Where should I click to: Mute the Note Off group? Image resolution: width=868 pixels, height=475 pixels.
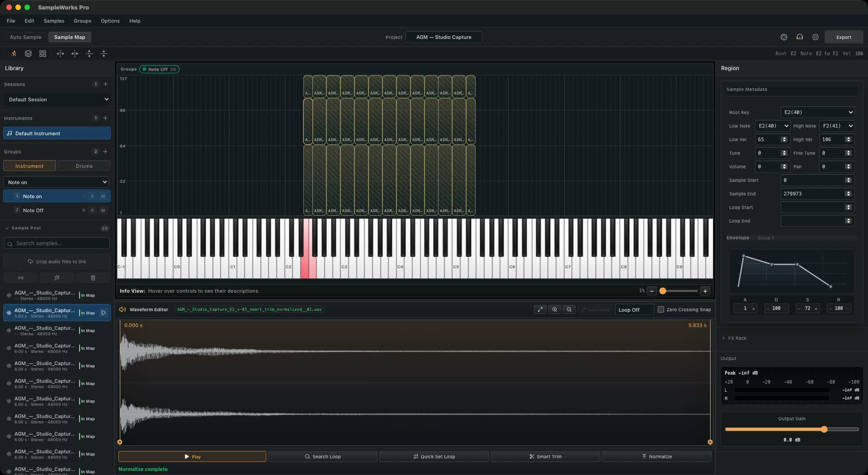pos(103,210)
